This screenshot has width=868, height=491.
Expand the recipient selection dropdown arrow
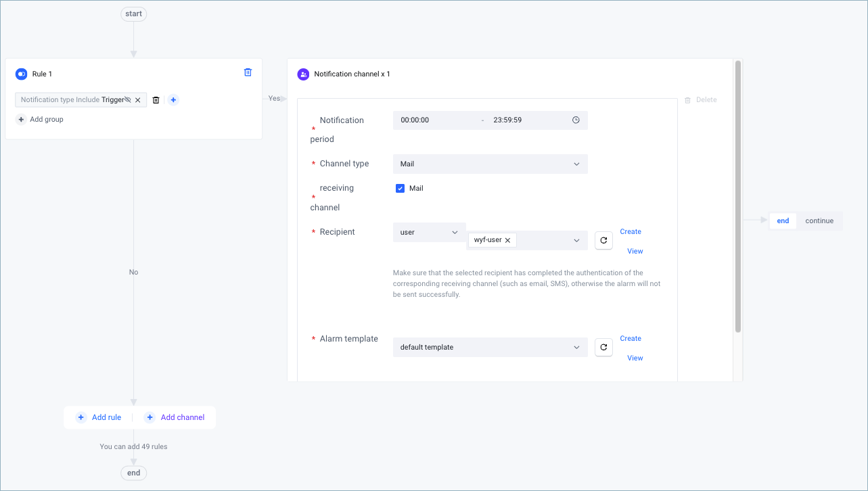[576, 240]
